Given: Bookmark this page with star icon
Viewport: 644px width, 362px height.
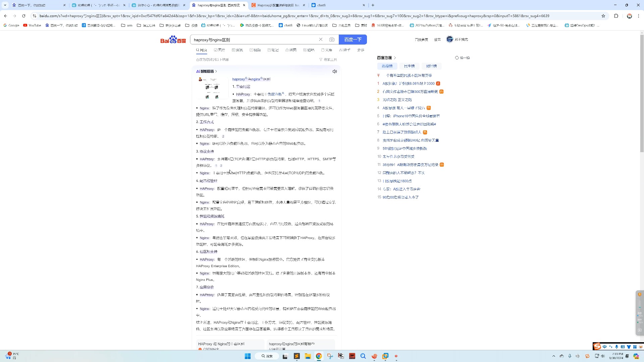Looking at the screenshot, I should point(603,16).
